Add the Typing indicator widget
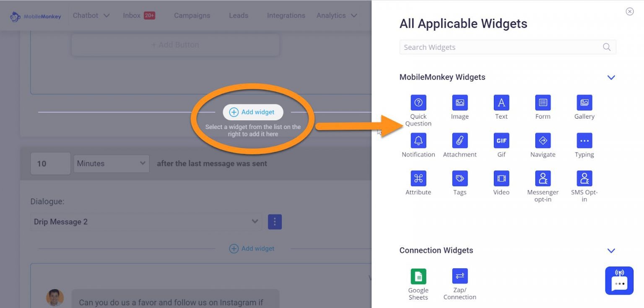Image resolution: width=644 pixels, height=308 pixels. (584, 141)
